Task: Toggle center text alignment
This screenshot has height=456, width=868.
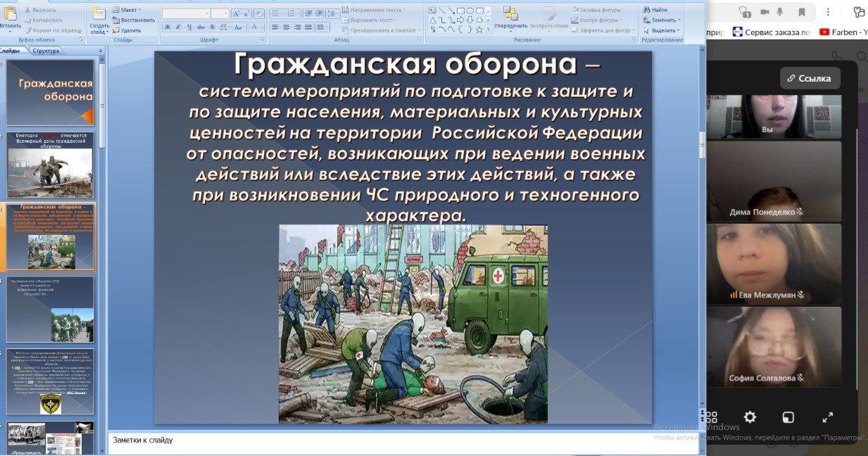Action: (x=287, y=27)
